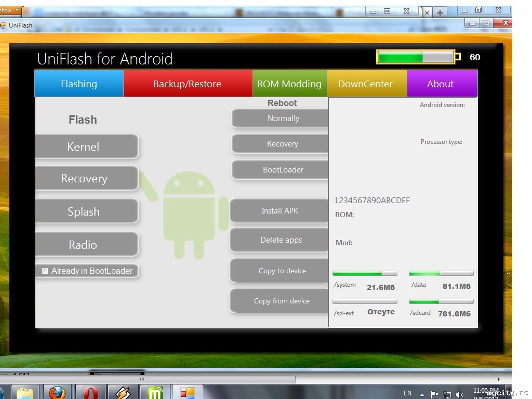This screenshot has height=399, width=532.
Task: Click battery percentage 60
Action: tap(475, 57)
